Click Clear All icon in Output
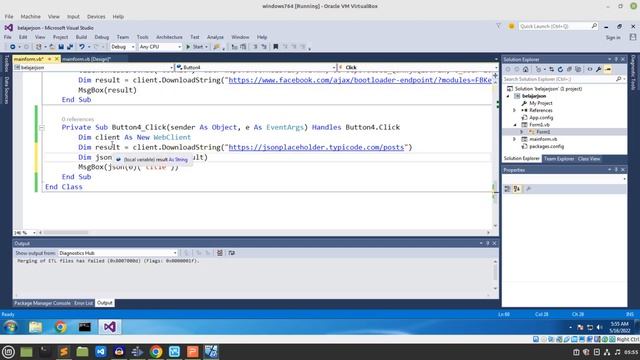Screen dimensions: 640x360 (x=220, y=253)
